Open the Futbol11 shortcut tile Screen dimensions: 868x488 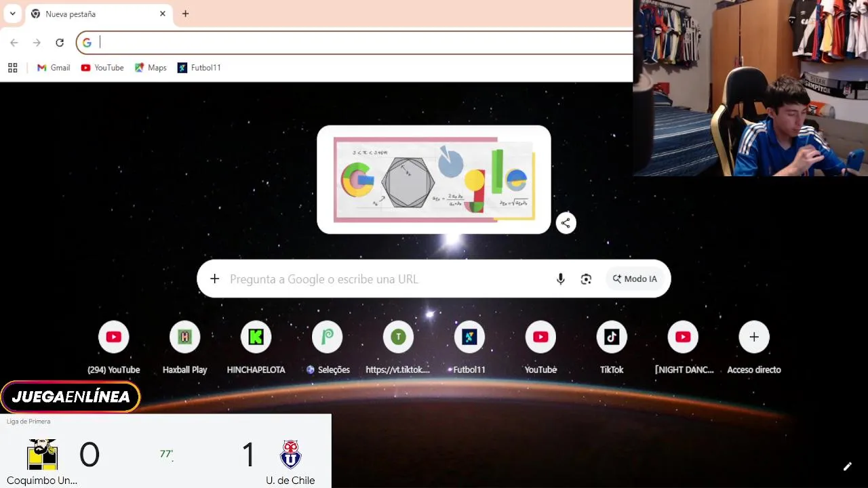pyautogui.click(x=469, y=348)
